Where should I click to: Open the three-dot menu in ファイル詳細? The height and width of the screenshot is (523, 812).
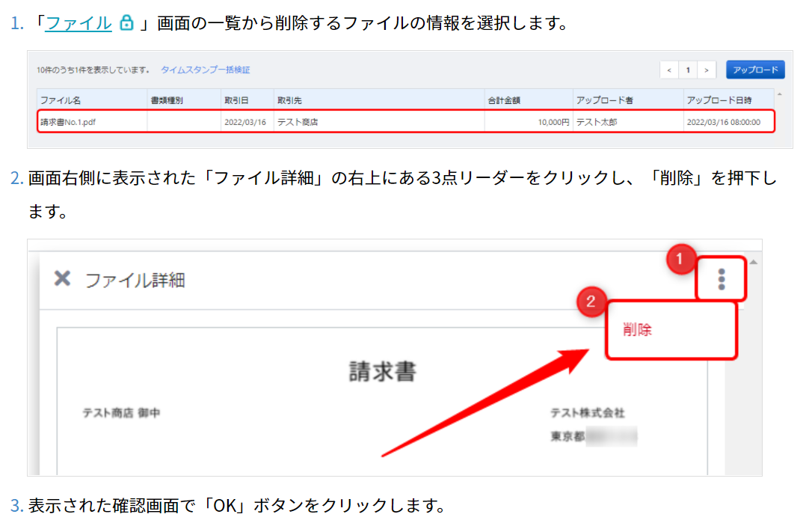coord(721,279)
